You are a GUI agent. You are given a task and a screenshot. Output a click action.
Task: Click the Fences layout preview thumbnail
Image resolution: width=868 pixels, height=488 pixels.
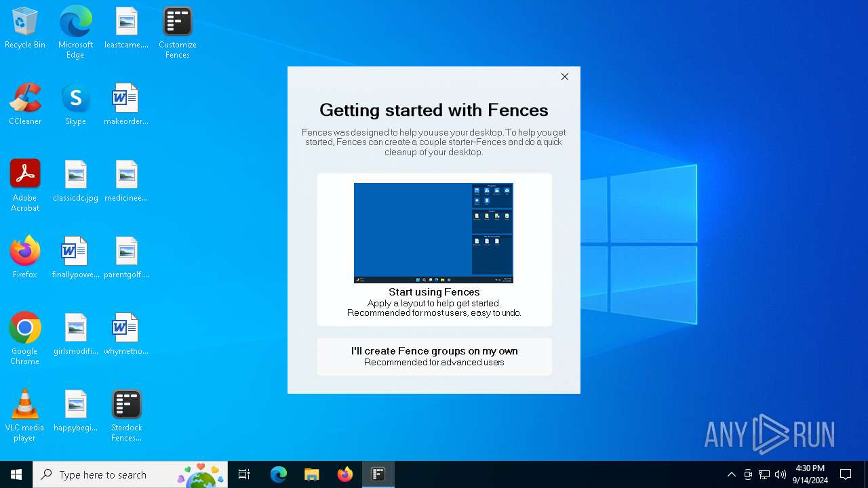[x=433, y=232]
